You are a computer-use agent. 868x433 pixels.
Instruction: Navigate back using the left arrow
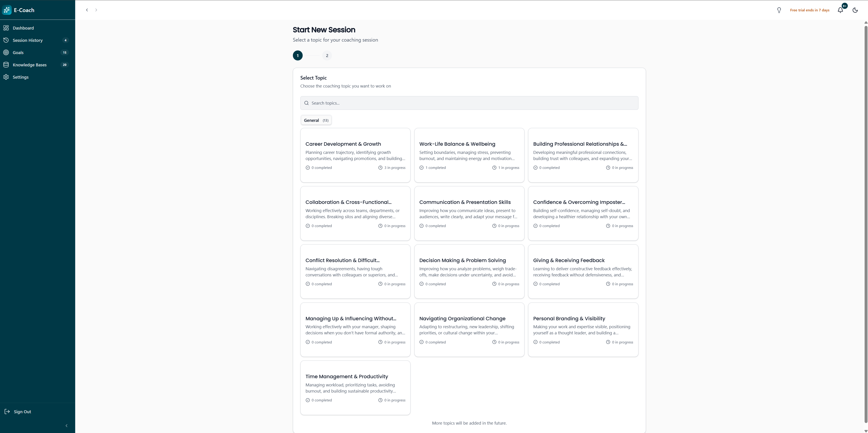[x=87, y=10]
